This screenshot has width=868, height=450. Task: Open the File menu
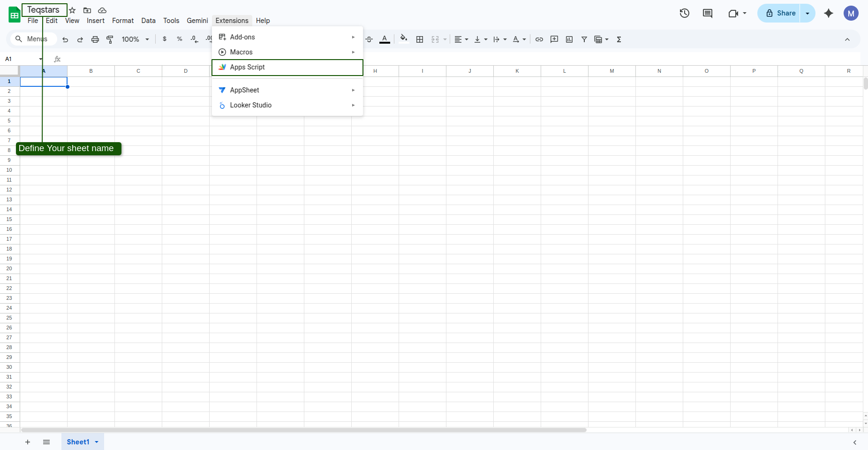tap(33, 21)
